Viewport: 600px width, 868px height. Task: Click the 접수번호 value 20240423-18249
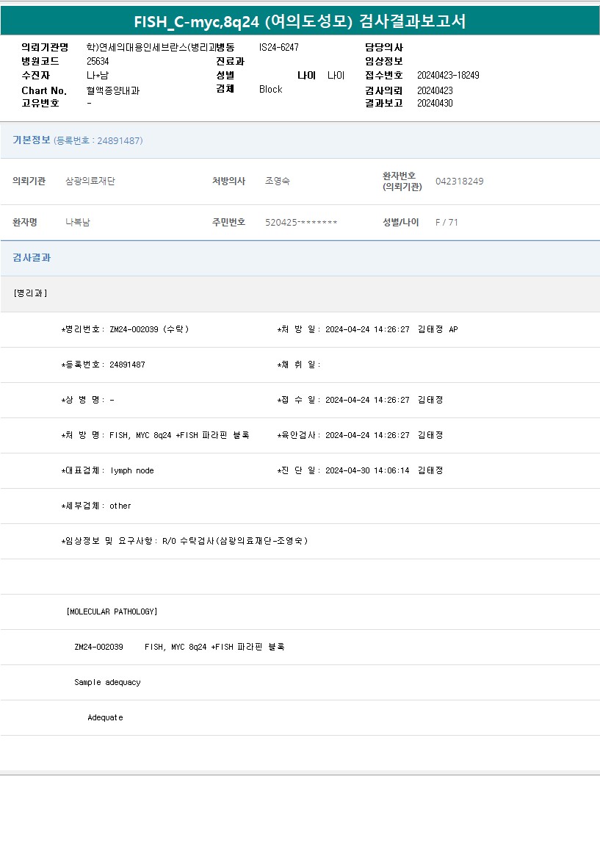[448, 76]
